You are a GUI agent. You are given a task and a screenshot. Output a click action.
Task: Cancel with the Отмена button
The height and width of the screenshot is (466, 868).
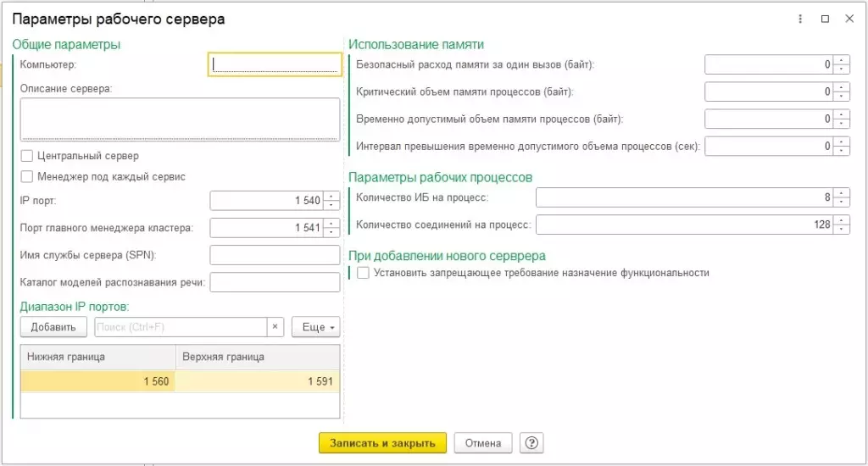pyautogui.click(x=483, y=443)
